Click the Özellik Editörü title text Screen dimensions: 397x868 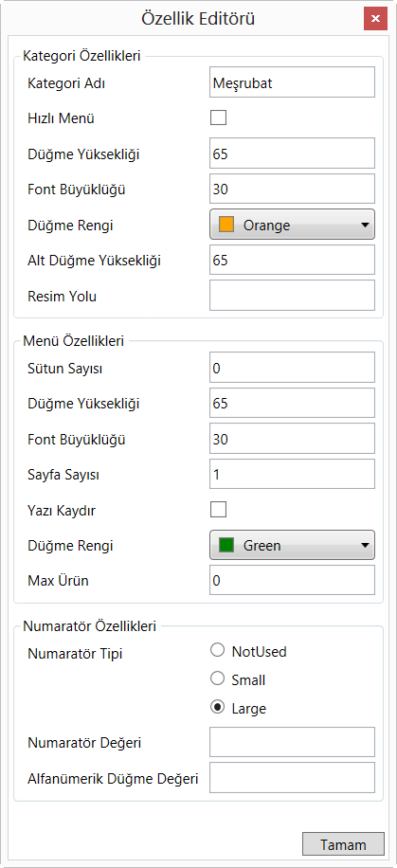[x=198, y=19]
